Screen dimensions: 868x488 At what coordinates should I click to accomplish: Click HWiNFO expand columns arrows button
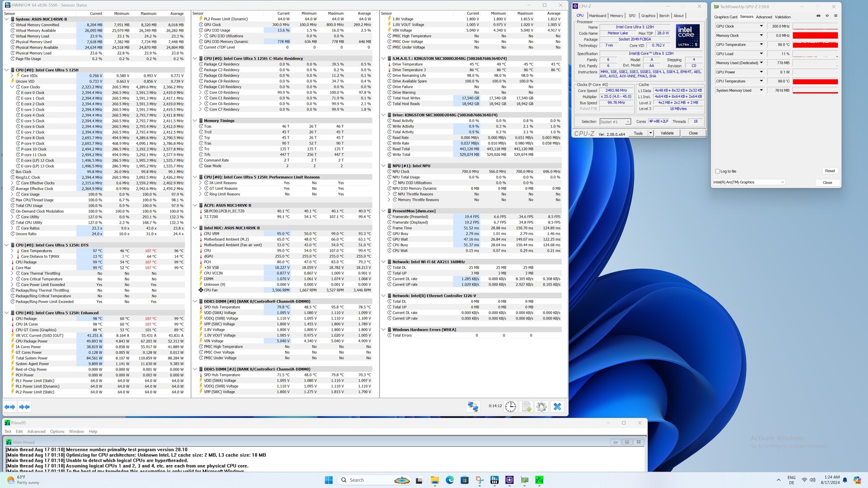coord(9,407)
